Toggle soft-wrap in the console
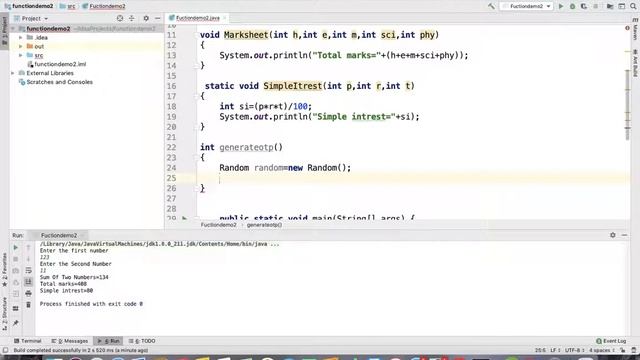Viewport: 640px width, 360px height. [x=28, y=271]
